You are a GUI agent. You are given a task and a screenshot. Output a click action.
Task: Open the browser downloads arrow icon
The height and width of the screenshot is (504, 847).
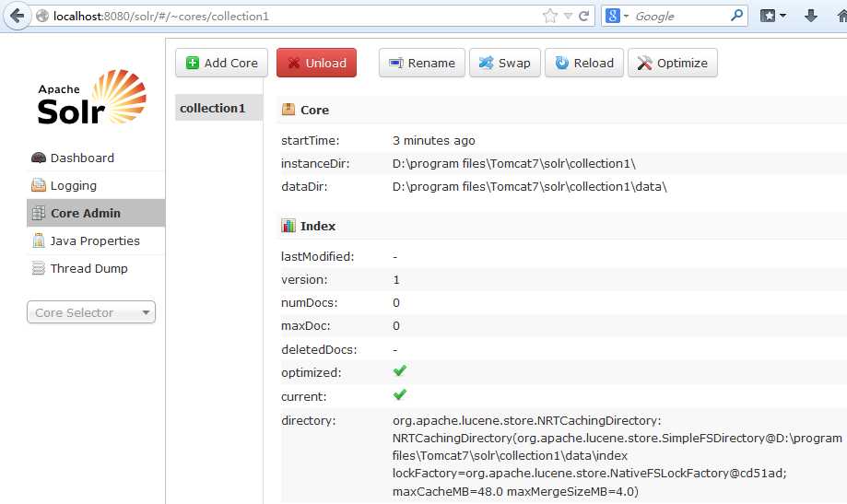tap(811, 16)
